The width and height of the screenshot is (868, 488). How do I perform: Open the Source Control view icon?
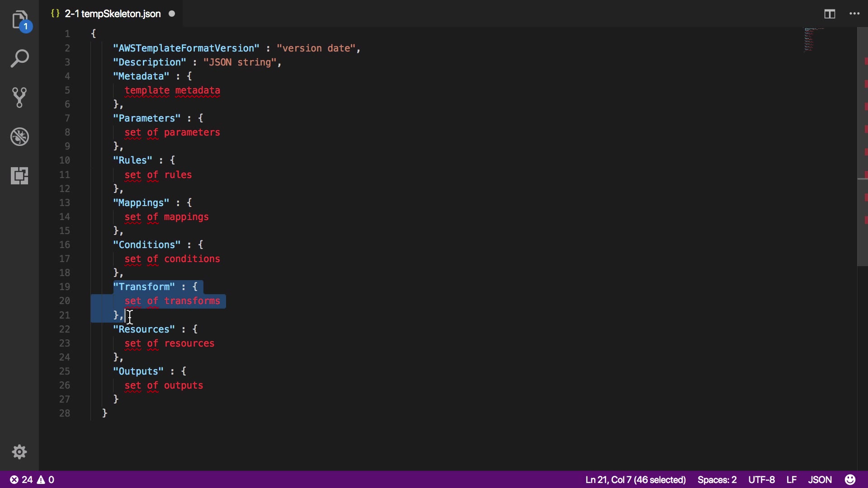[19, 98]
